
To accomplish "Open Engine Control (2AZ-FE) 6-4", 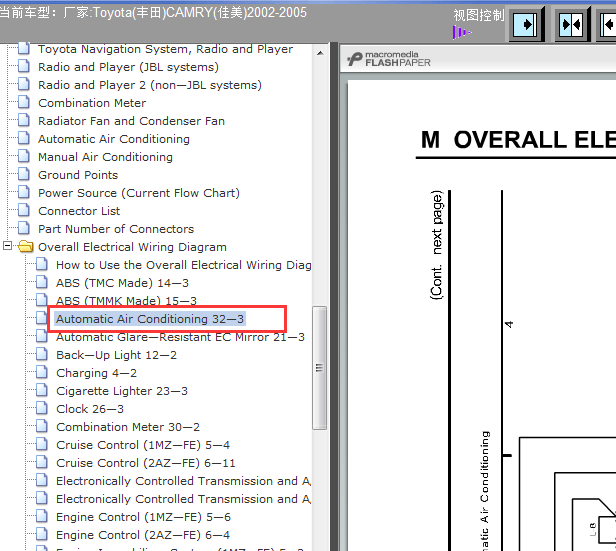I will coord(143,535).
